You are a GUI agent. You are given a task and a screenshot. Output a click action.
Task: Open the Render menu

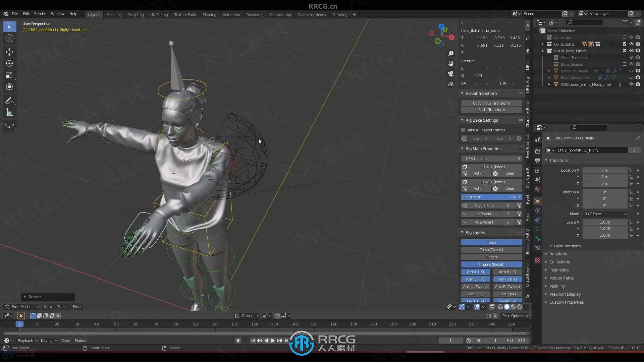pos(40,14)
